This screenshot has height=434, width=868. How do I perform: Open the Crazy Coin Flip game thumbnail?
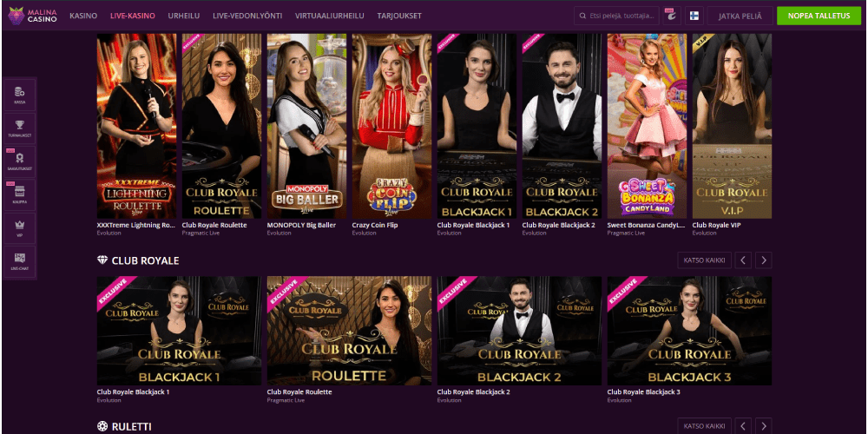[392, 126]
